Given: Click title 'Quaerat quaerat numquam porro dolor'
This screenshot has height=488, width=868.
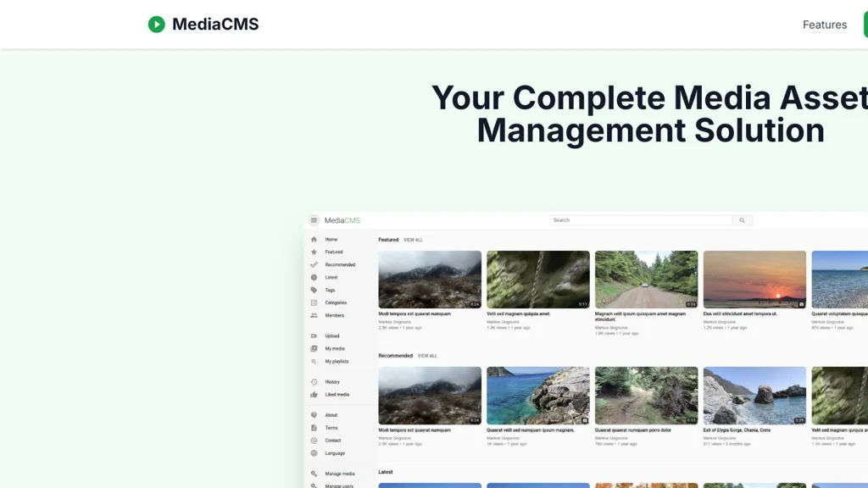Looking at the screenshot, I should [632, 430].
